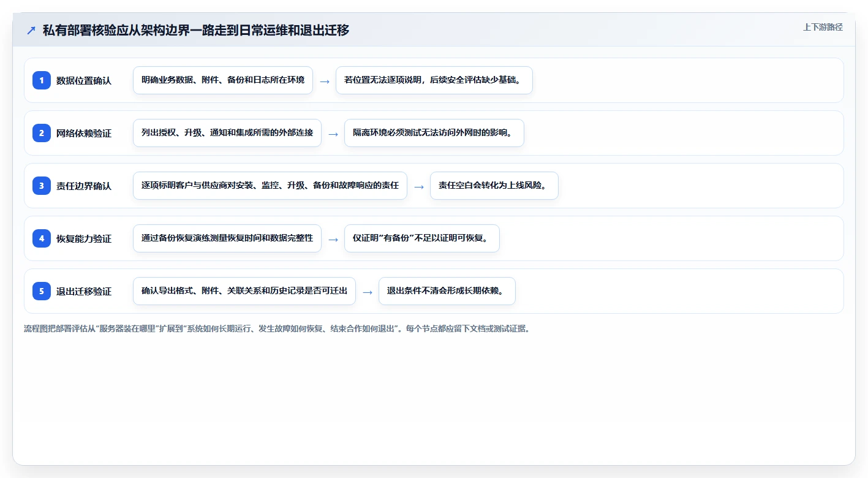Select step number 1 badge
The image size is (868, 478).
(x=42, y=80)
